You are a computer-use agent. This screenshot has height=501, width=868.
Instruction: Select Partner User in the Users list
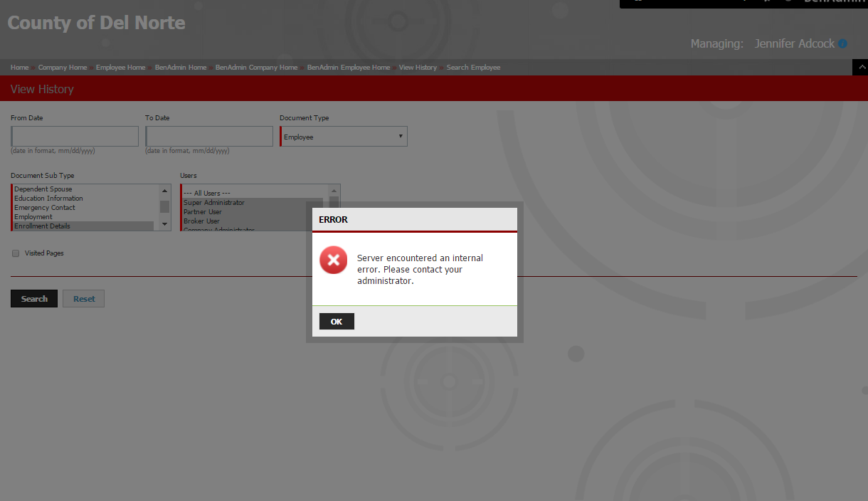(x=253, y=212)
